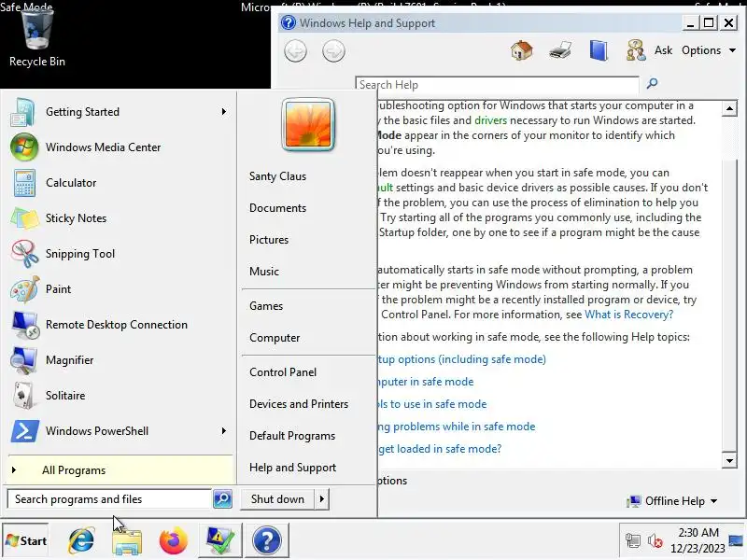The width and height of the screenshot is (747, 560).
Task: Expand Windows PowerShell jump list arrow
Action: [x=223, y=431]
